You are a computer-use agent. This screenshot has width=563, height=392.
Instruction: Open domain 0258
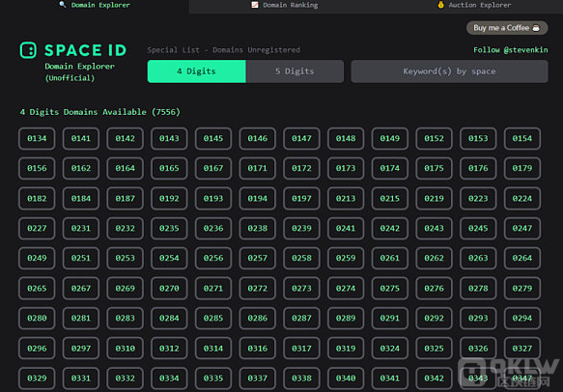301,258
